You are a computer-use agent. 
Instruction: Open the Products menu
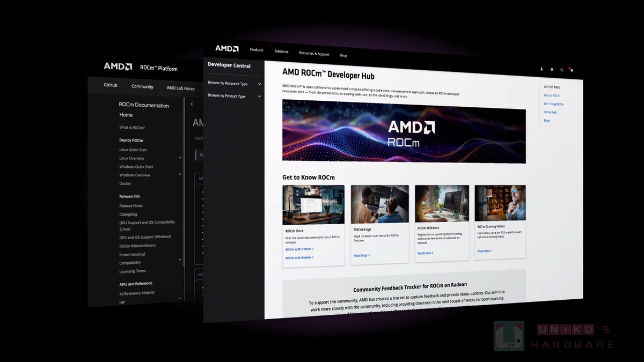(257, 50)
